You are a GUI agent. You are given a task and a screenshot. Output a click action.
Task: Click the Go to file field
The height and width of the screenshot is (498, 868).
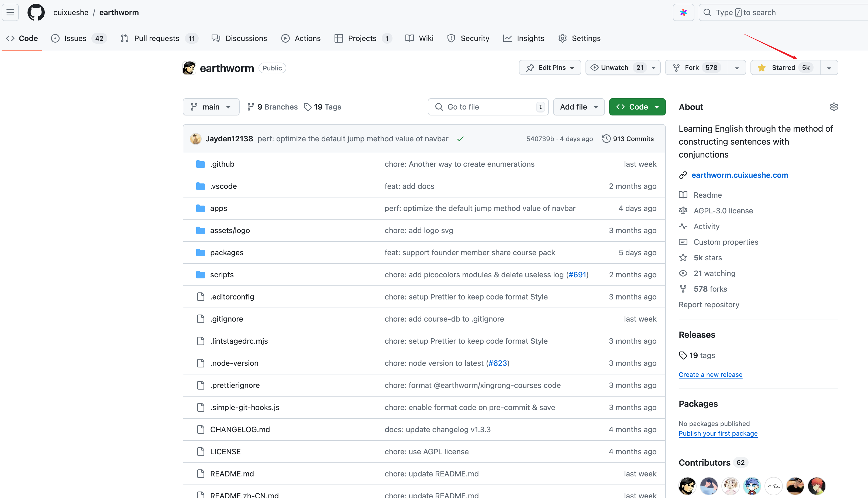[488, 107]
